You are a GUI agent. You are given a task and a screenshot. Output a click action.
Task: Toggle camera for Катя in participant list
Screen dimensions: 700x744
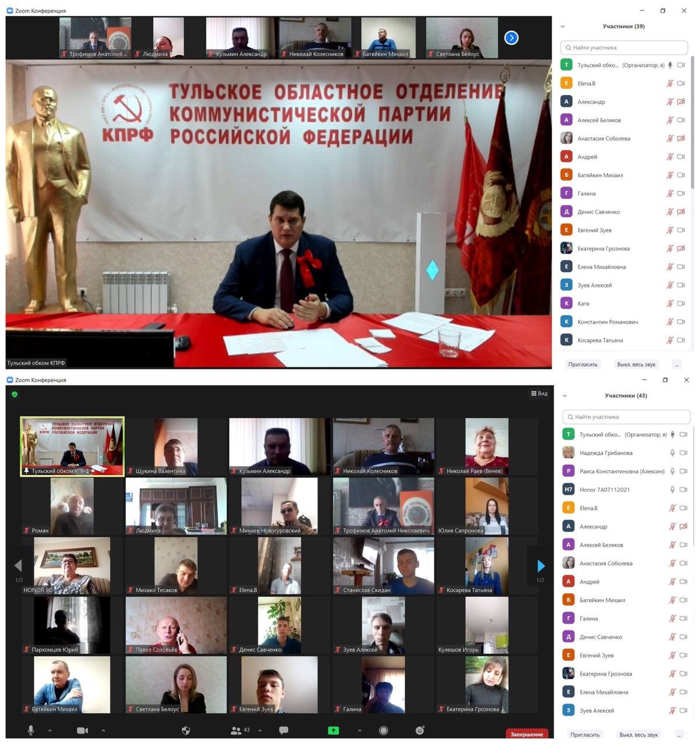click(681, 303)
